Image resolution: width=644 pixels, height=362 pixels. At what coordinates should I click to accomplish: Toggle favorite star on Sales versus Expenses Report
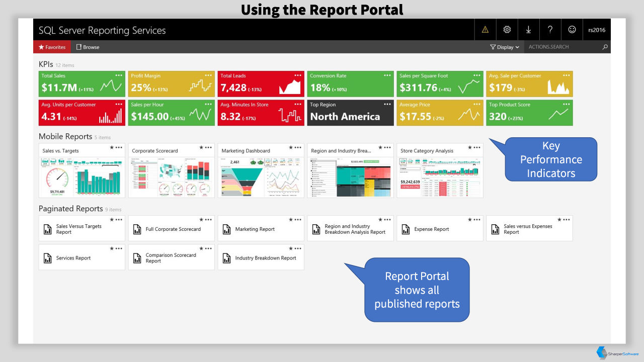559,220
